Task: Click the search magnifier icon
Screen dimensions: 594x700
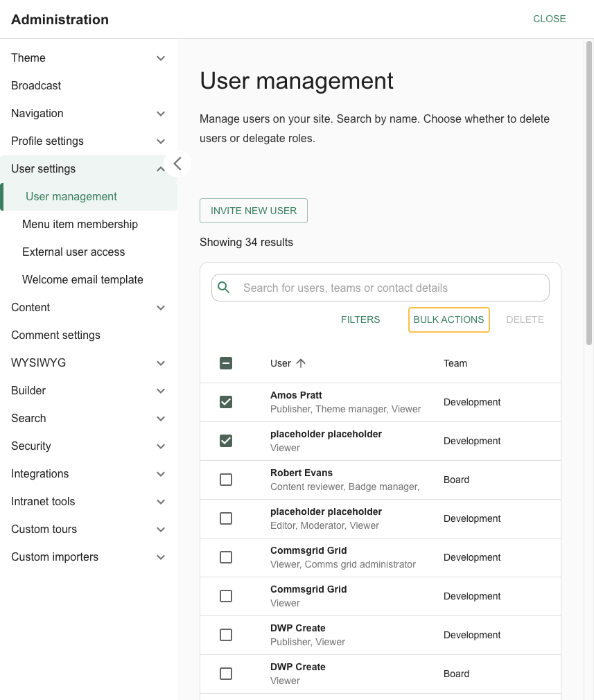Action: click(x=224, y=288)
